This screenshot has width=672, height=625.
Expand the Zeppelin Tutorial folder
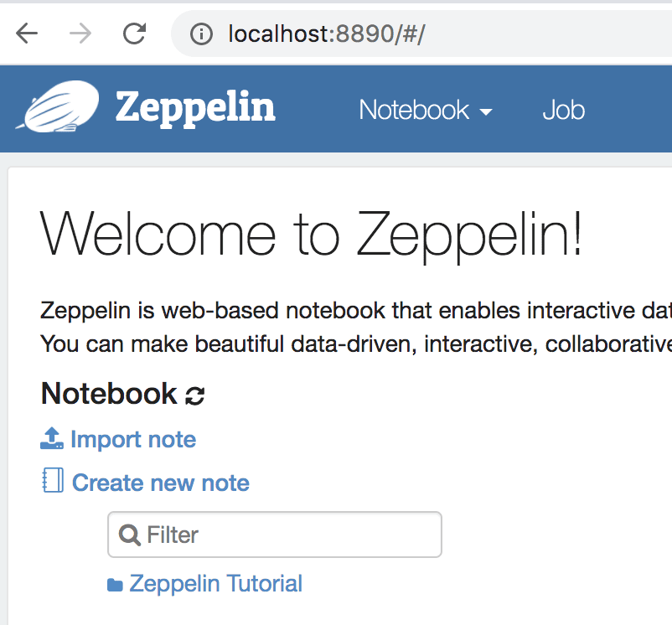[215, 583]
